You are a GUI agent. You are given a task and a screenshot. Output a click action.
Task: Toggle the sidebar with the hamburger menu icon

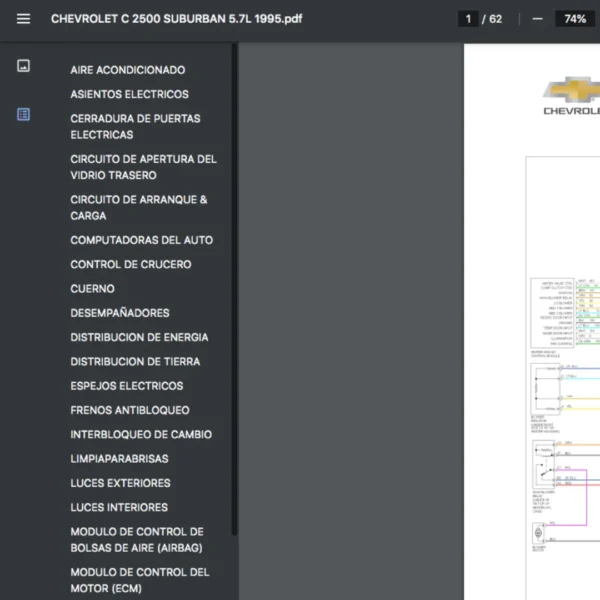(24, 19)
